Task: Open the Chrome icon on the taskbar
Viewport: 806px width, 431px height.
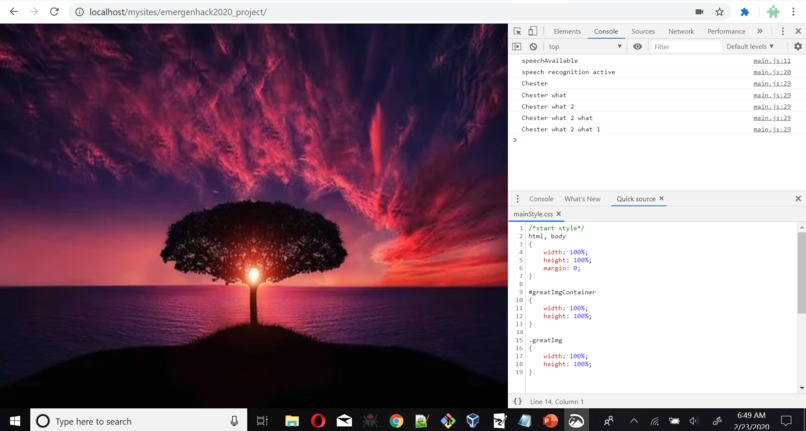Action: click(396, 421)
